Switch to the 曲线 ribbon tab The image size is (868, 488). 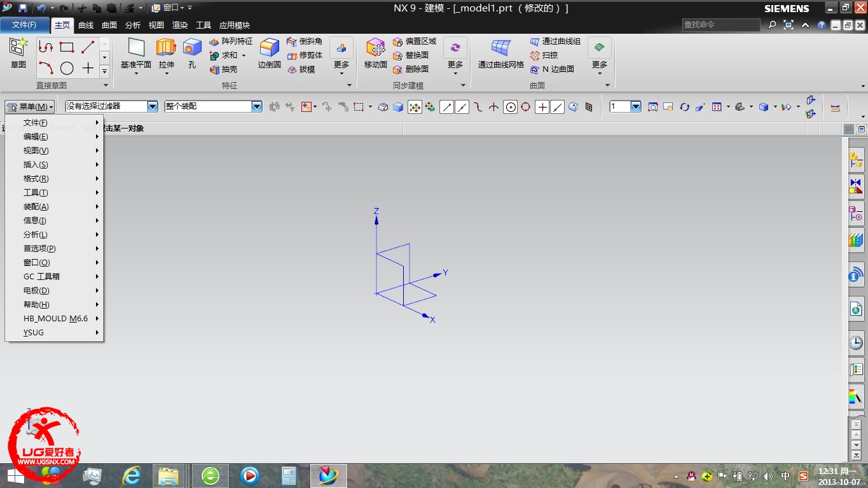pyautogui.click(x=86, y=25)
